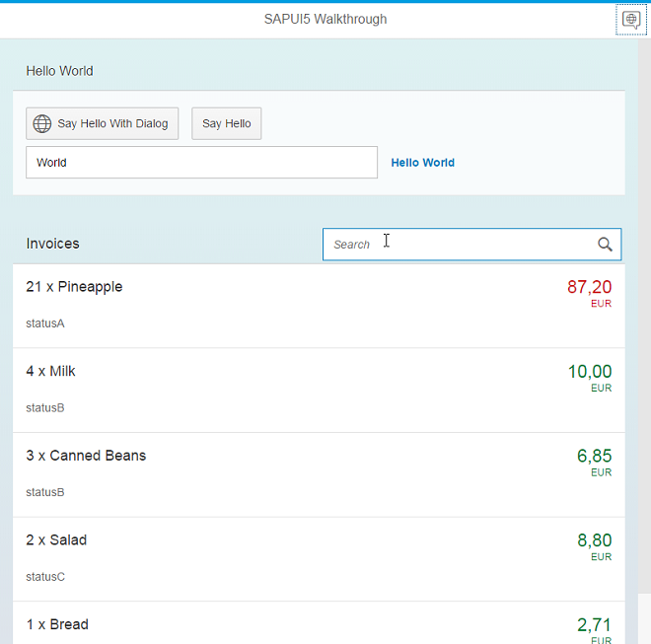Click the icon in the top-right header corner
The width and height of the screenshot is (651, 644).
click(630, 19)
